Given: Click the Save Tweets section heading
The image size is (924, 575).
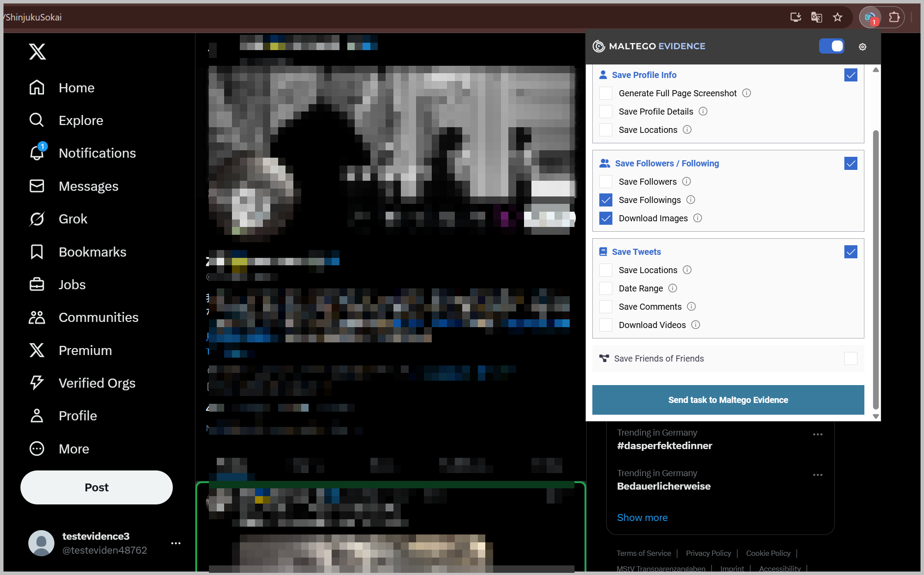Looking at the screenshot, I should pyautogui.click(x=636, y=252).
